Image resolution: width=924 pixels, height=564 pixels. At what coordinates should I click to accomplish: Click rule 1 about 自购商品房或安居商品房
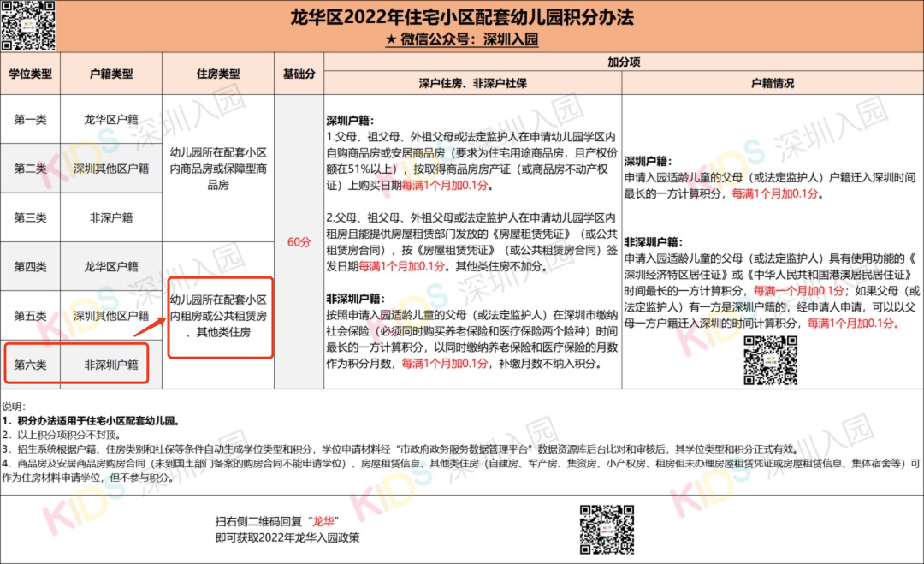pos(472,161)
